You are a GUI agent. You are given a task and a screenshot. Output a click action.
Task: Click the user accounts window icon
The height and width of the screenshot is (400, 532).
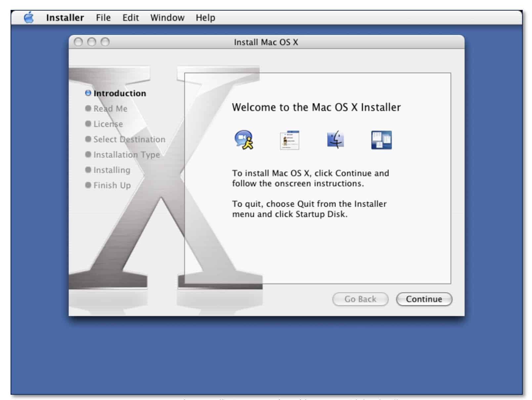pos(289,140)
